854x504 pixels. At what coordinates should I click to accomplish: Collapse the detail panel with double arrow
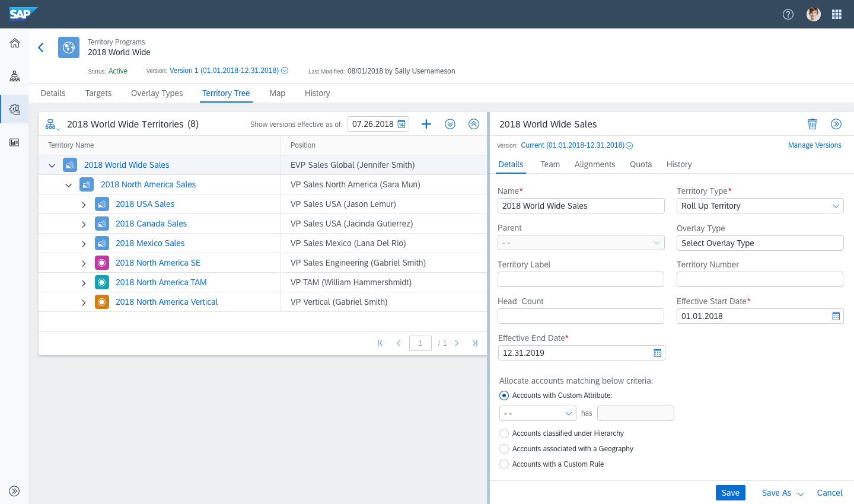[836, 124]
